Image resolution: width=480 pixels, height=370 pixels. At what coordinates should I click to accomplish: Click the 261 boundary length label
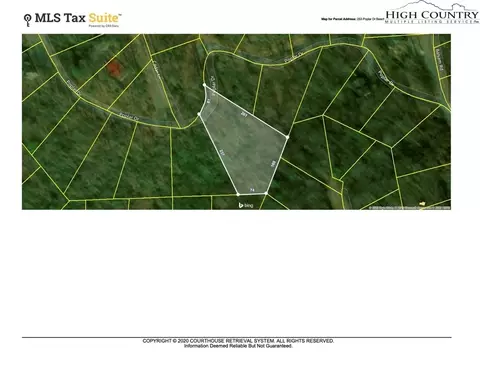(x=244, y=114)
